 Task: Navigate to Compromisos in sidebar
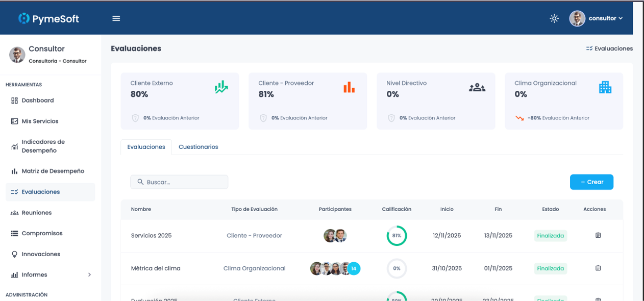(x=42, y=233)
